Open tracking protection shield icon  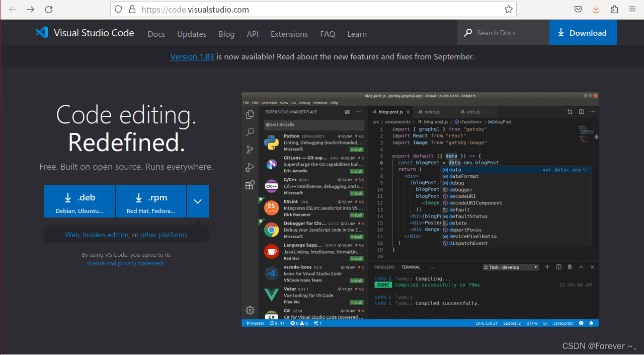click(x=118, y=9)
